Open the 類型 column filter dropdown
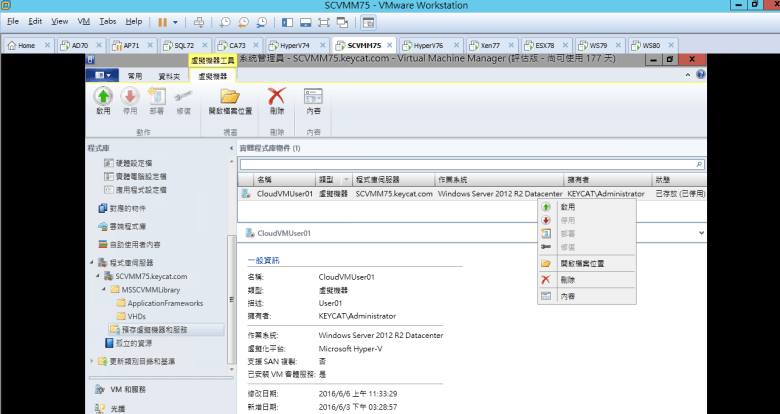 pyautogui.click(x=346, y=179)
